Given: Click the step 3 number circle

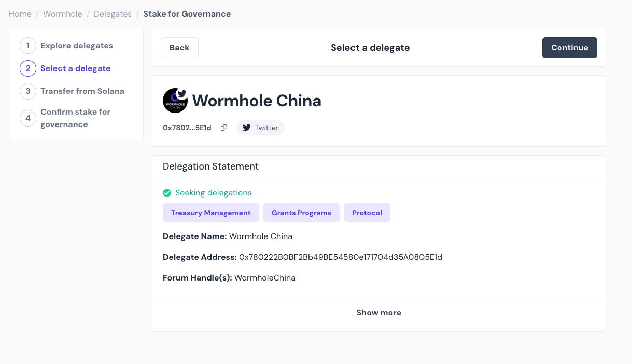Looking at the screenshot, I should click(x=28, y=91).
